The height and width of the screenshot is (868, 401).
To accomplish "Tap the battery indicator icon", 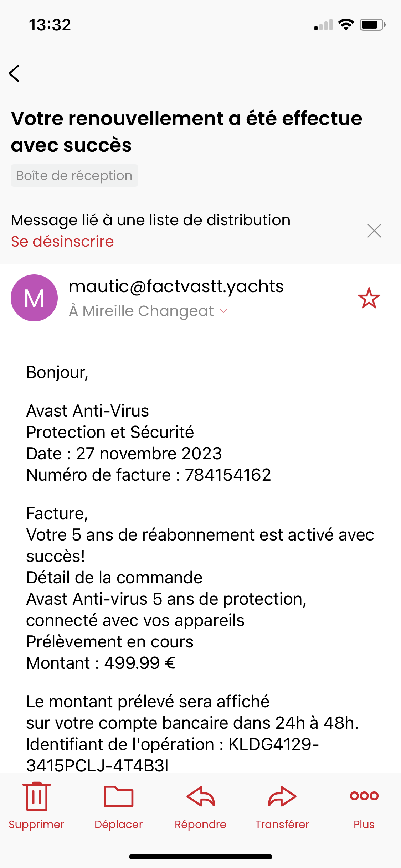I will (x=372, y=25).
